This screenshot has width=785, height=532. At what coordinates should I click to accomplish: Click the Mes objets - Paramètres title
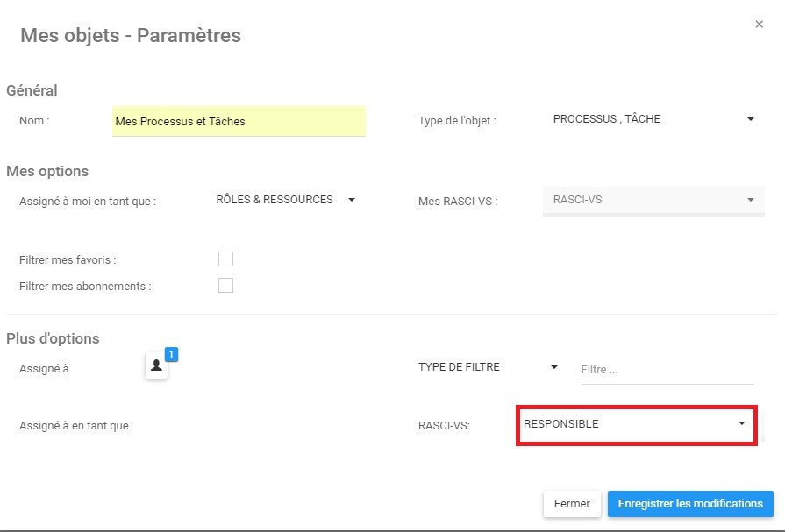131,36
